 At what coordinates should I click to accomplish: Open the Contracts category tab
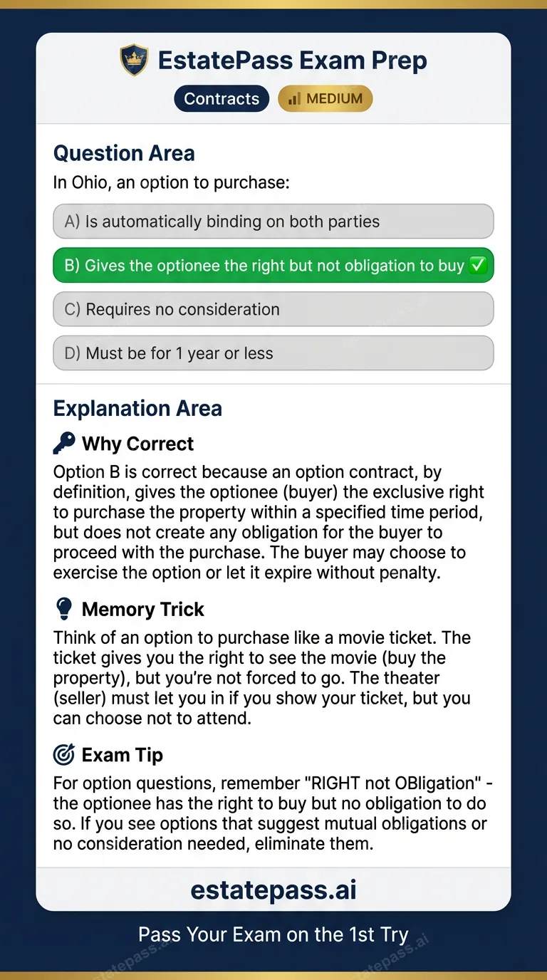pyautogui.click(x=222, y=98)
